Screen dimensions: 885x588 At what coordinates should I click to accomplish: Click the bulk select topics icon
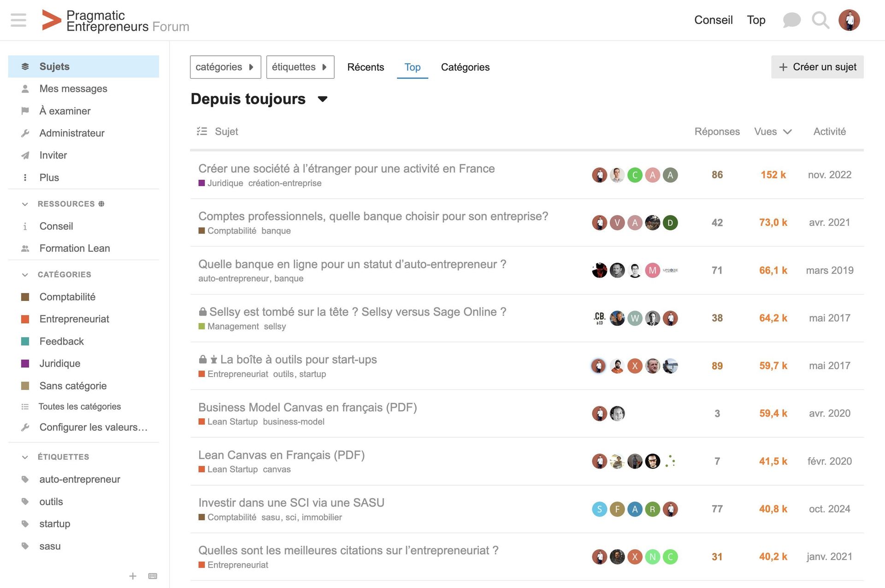pos(201,131)
